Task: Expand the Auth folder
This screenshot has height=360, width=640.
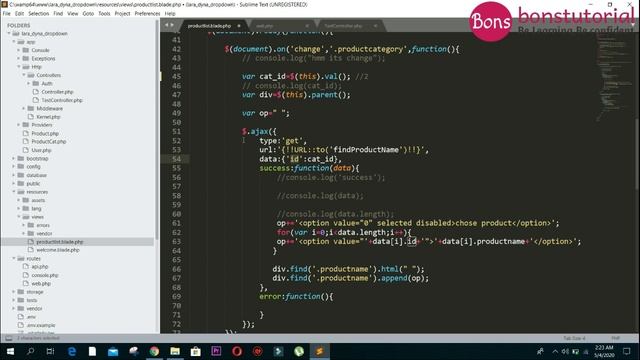Action: coord(29,83)
